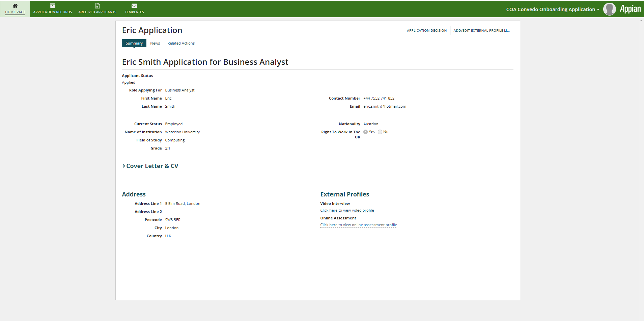Viewport: 644px width, 321px height.
Task: Click Add/Edit External Profile Links button
Action: pyautogui.click(x=481, y=30)
